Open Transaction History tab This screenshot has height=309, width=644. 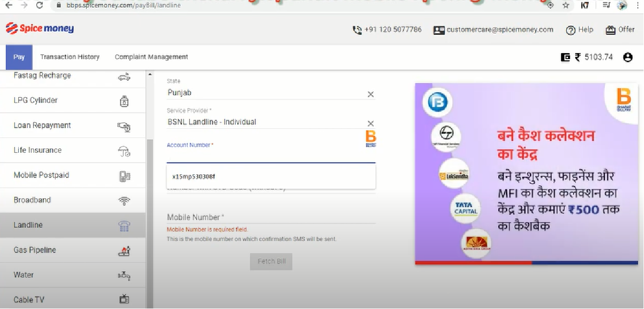[70, 57]
